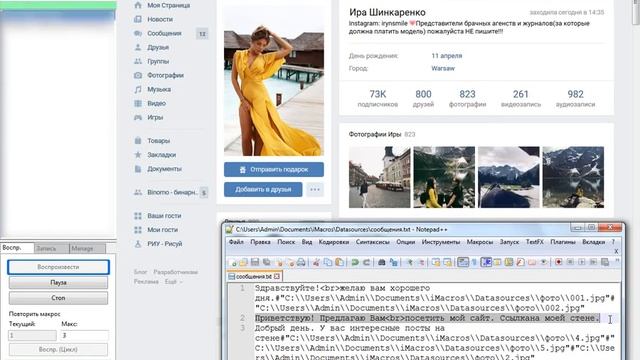Click the Фотографии camera icon in VK sidebar
This screenshot has height=360, width=640.
tap(138, 75)
